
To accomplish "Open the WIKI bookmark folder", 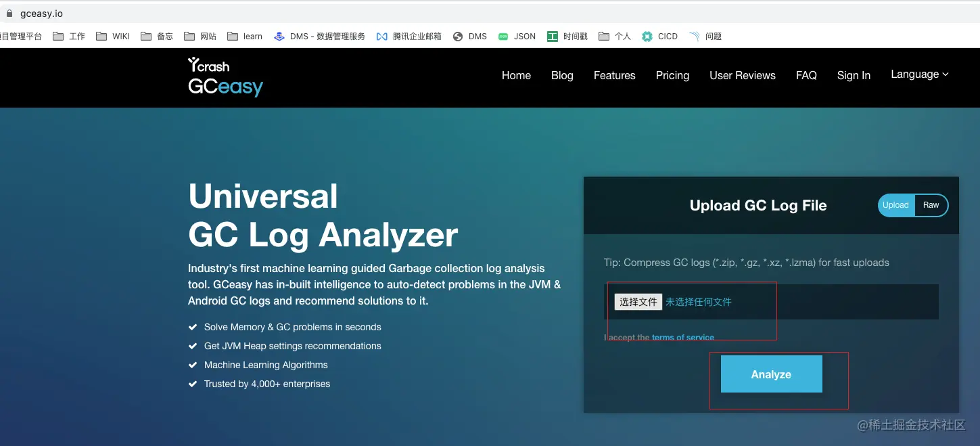I will click(113, 37).
